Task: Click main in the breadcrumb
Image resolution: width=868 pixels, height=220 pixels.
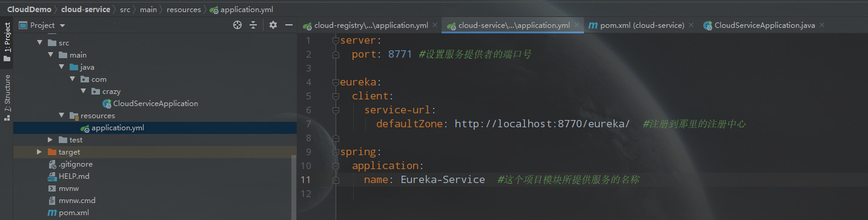Action: (148, 9)
